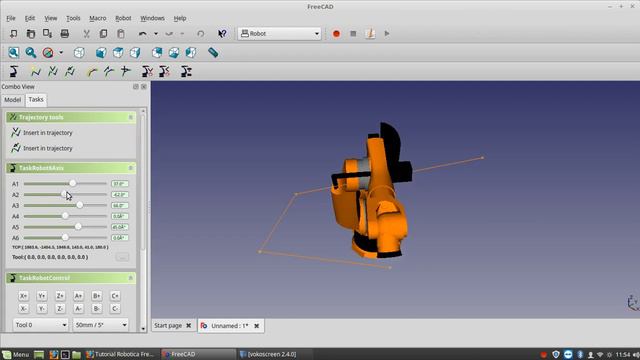640x360 pixels.
Task: Set the left view cube
Action: [191, 52]
